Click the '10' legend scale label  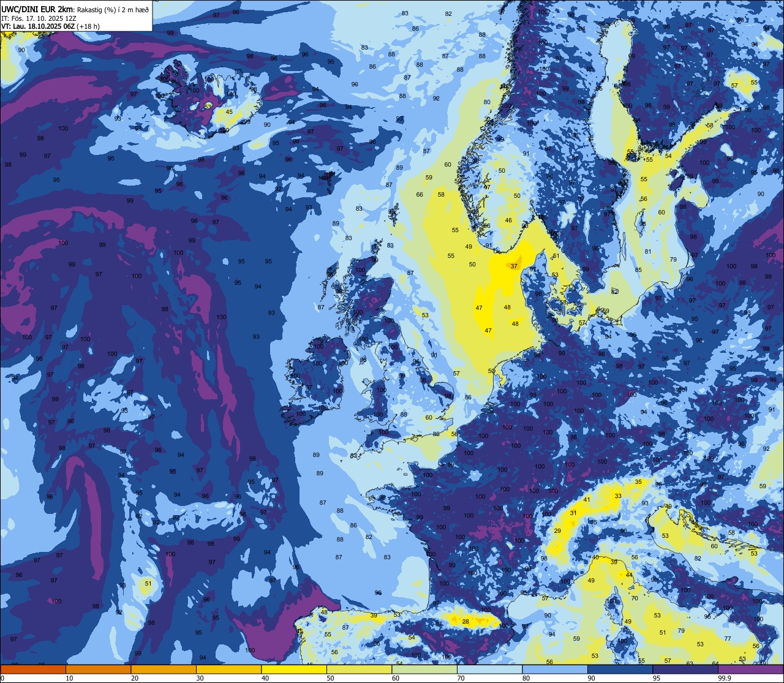point(69,678)
